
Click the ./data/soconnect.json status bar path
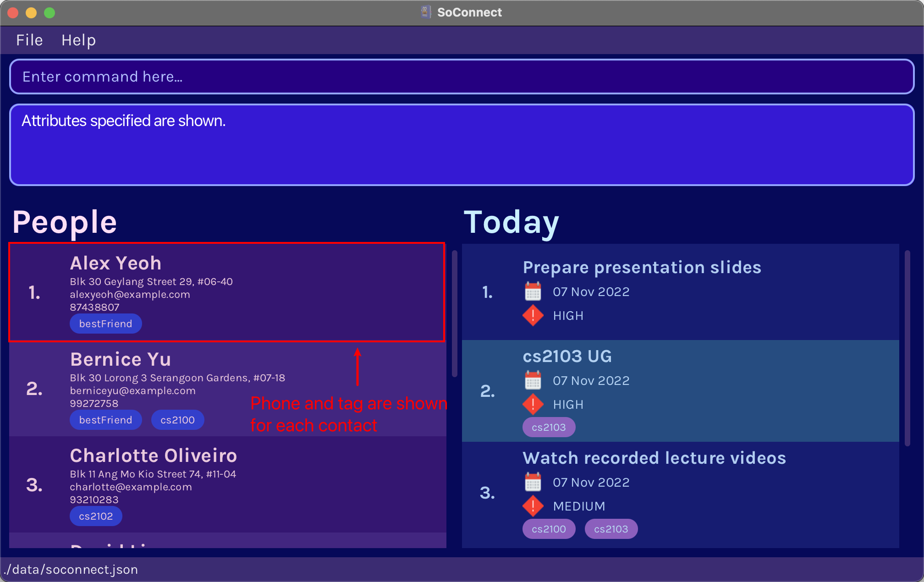coord(71,569)
